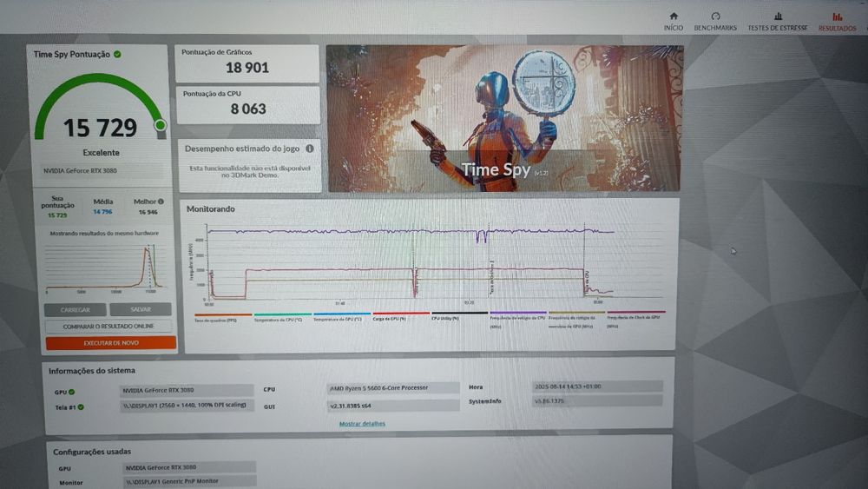Click the Hora timestamp field
Viewport: 868px width, 489px height.
click(x=597, y=386)
